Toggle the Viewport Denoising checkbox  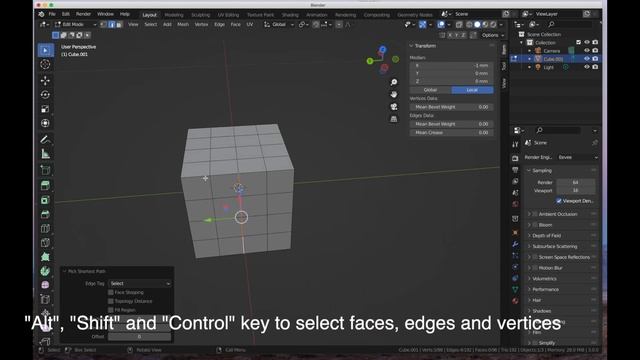(559, 201)
